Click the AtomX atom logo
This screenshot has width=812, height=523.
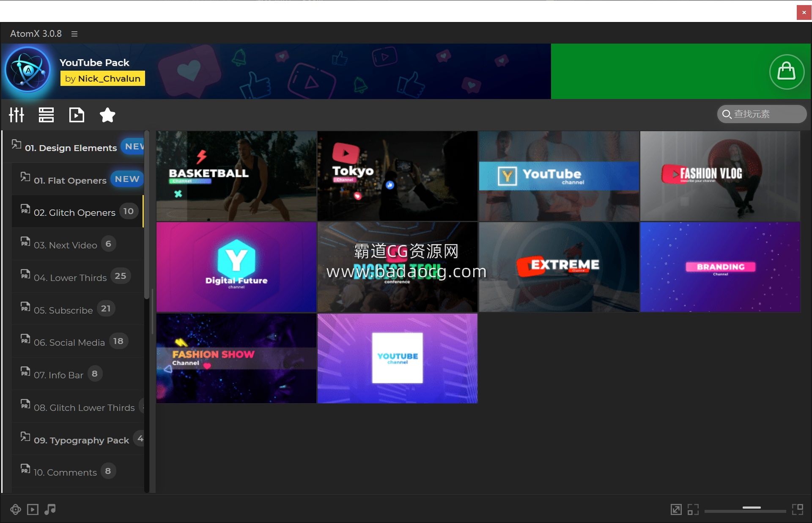coord(28,70)
